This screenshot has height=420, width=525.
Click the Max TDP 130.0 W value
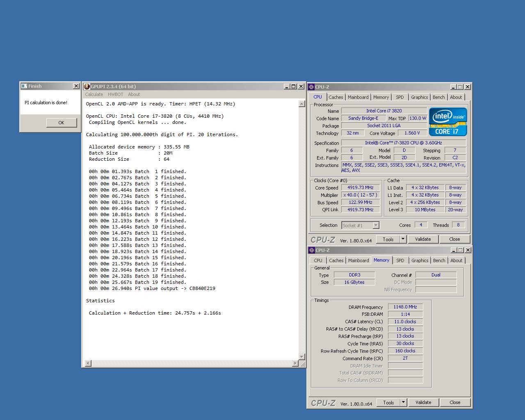(418, 118)
